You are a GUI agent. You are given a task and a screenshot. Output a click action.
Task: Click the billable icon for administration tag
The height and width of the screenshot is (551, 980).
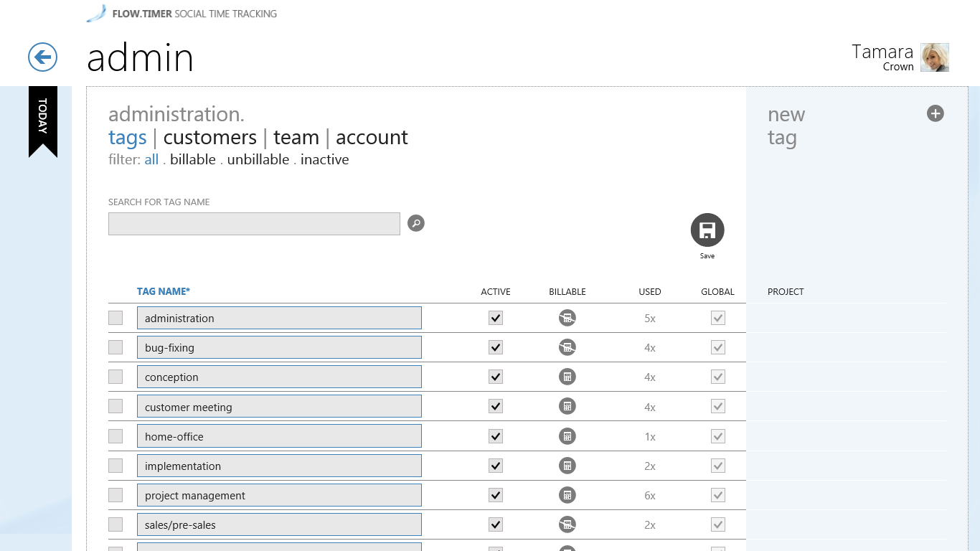(567, 317)
